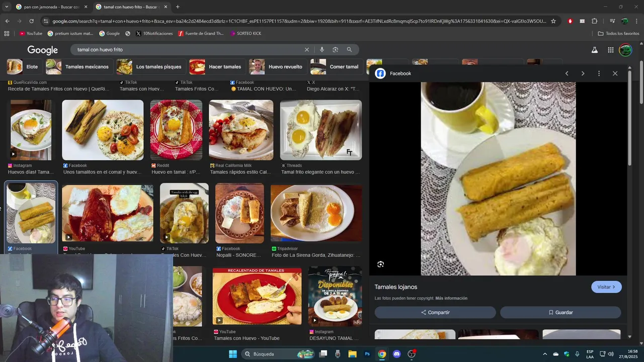Open the Google account avatar on the page
644x362 pixels.
(x=625, y=50)
